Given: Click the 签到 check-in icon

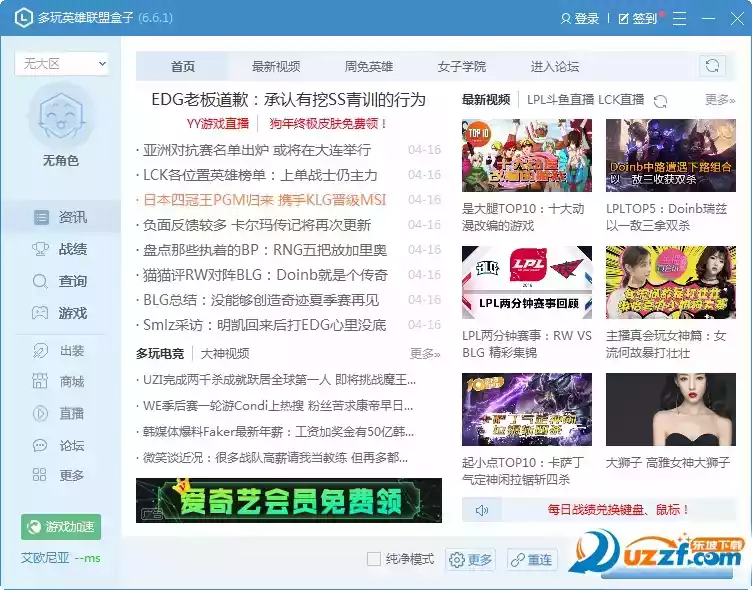Looking at the screenshot, I should pos(623,19).
